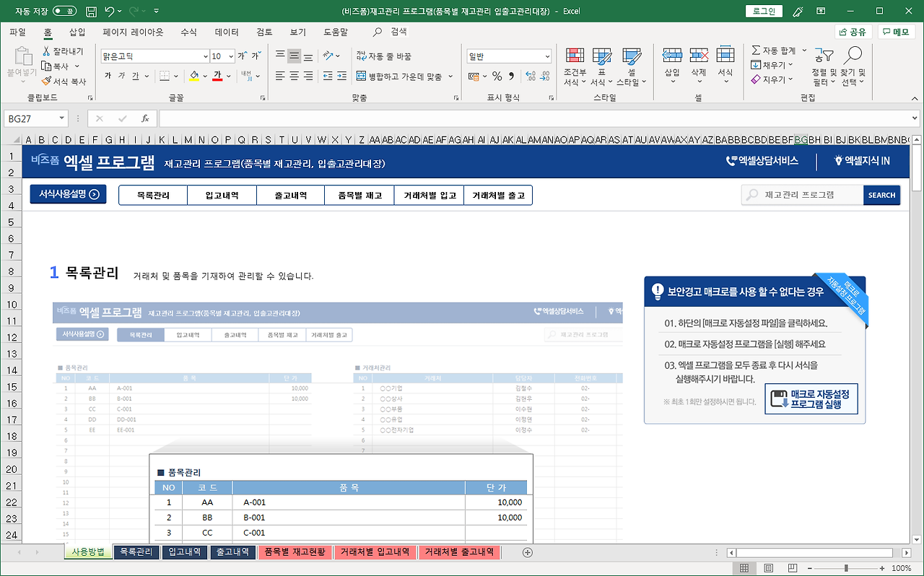
Task: Increase font size with the larger 가 icon
Action: click(243, 56)
